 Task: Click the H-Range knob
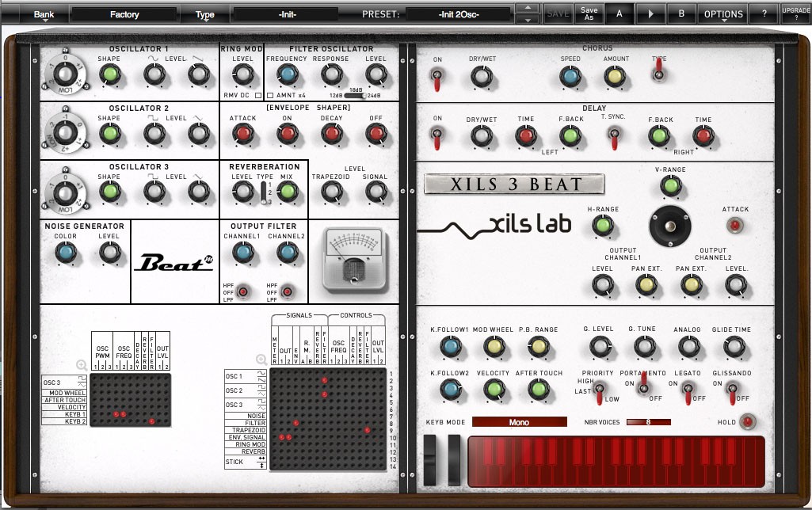(602, 226)
